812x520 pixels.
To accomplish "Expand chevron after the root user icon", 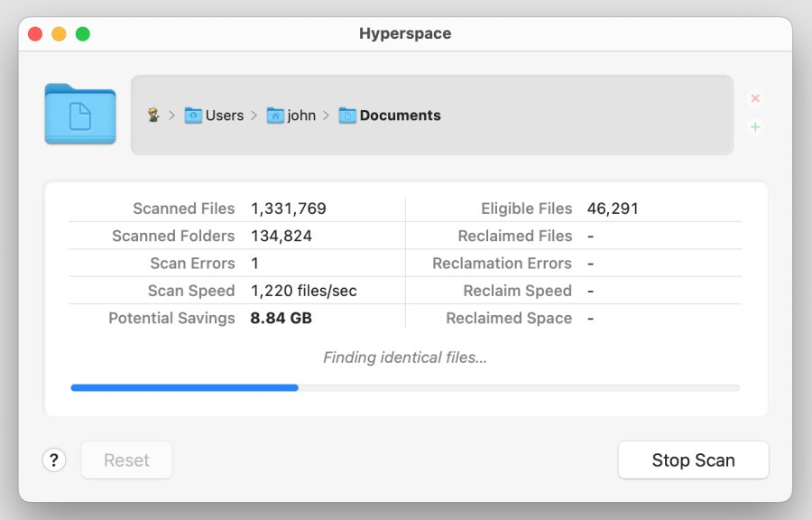I will (172, 115).
